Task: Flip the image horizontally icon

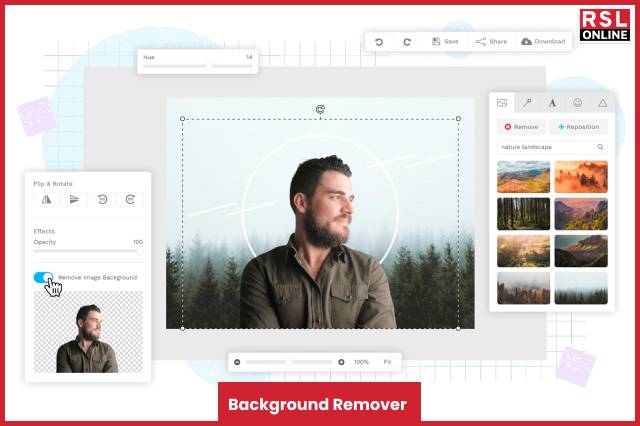Action: point(47,199)
